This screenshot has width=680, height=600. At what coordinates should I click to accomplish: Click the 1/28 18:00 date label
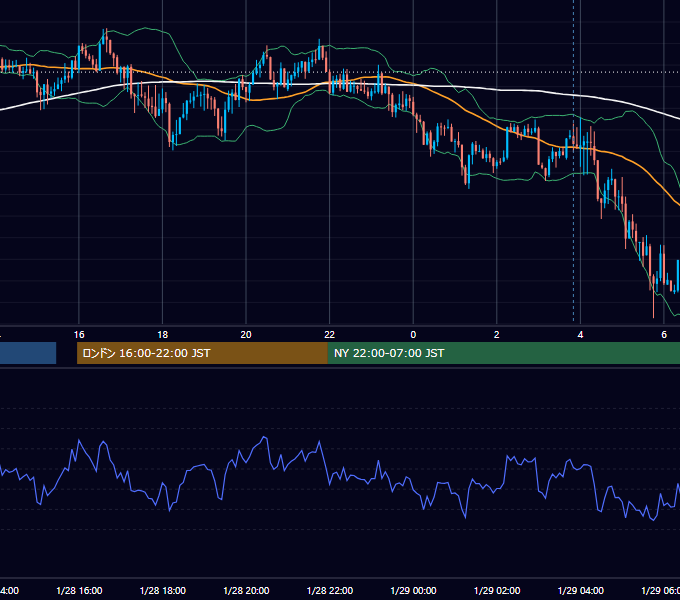(163, 590)
